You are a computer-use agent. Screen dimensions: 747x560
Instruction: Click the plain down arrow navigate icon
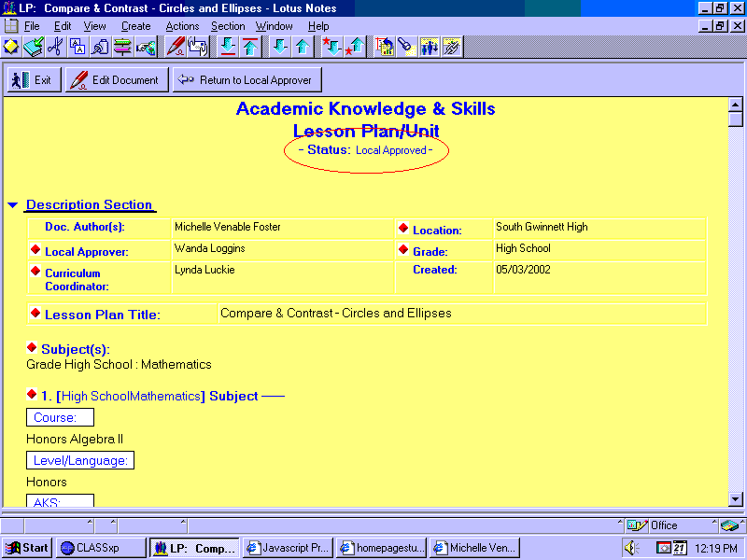point(280,47)
